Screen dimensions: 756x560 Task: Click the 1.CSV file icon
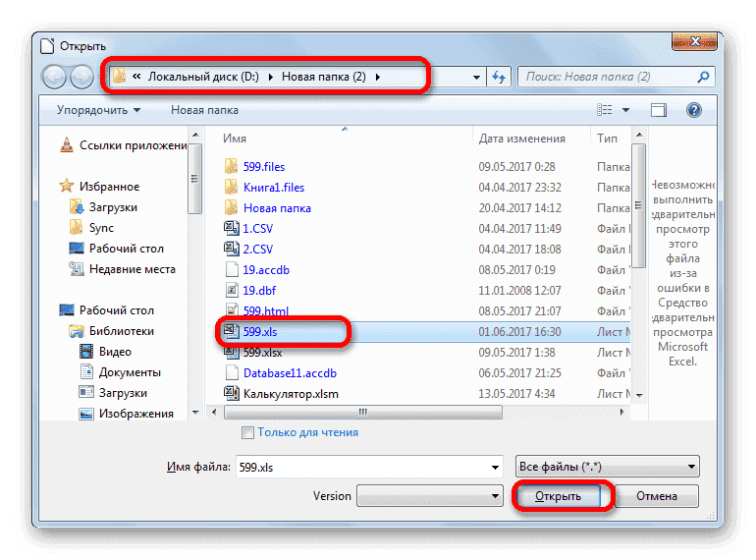[232, 228]
